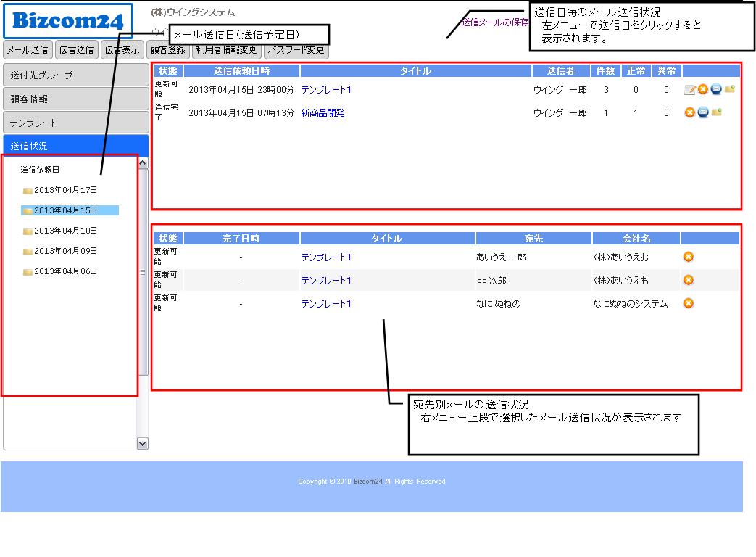Open the 伝言送信 menu button

pyautogui.click(x=76, y=50)
